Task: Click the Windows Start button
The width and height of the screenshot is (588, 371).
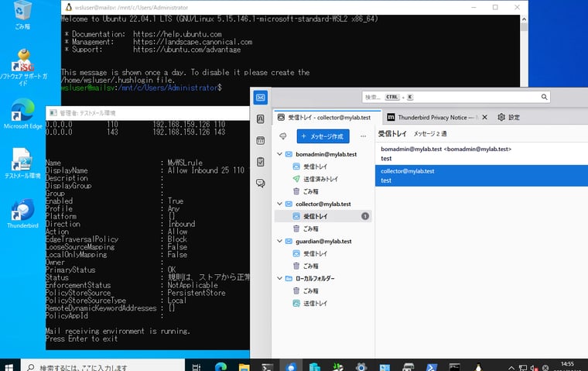Action: click(9, 367)
